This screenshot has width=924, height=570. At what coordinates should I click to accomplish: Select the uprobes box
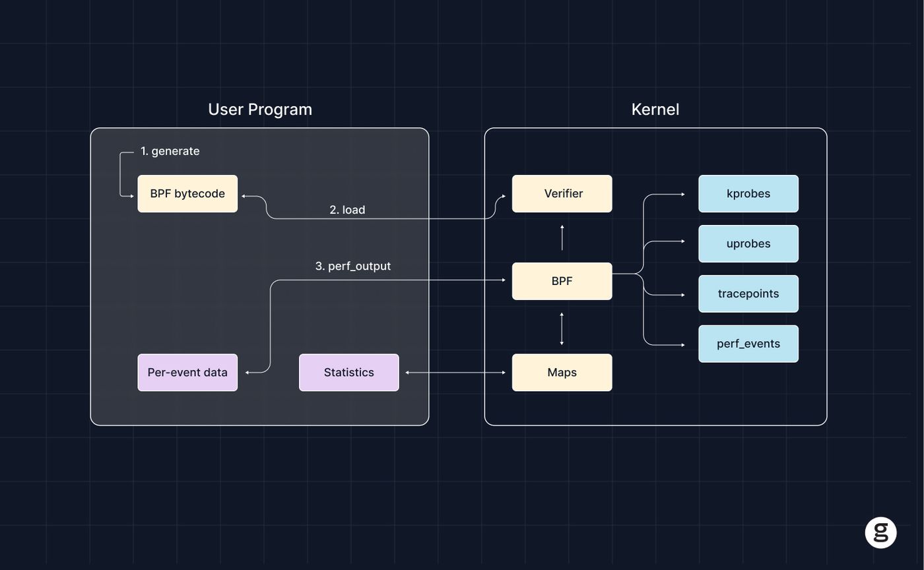click(748, 243)
